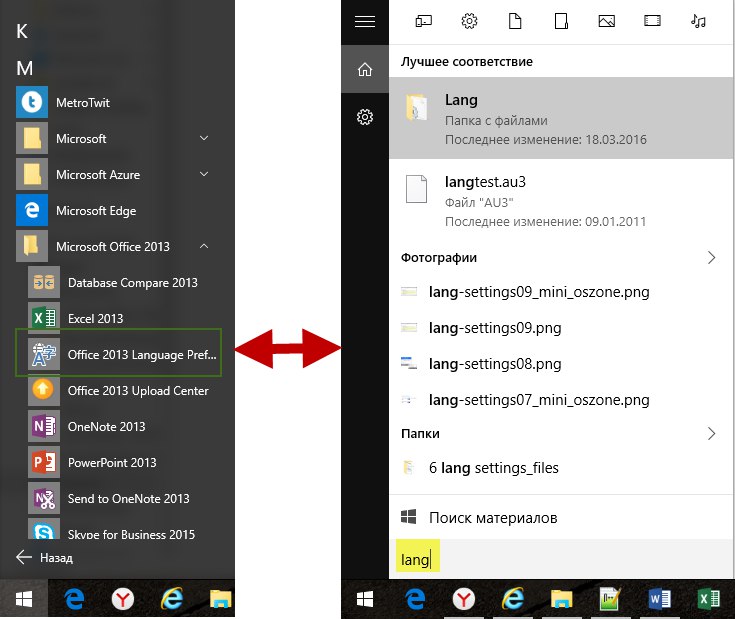
Task: Open the search panel hamburger menu
Action: click(365, 22)
